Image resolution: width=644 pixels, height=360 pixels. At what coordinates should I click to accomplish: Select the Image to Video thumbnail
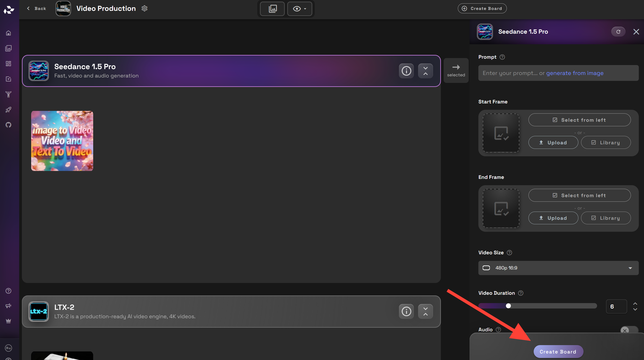[62, 141]
